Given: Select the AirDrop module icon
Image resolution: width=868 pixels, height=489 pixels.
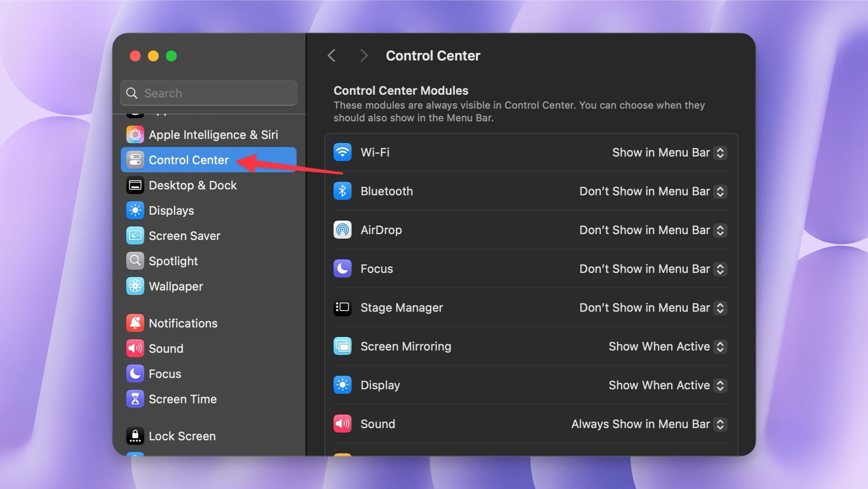Looking at the screenshot, I should click(343, 230).
